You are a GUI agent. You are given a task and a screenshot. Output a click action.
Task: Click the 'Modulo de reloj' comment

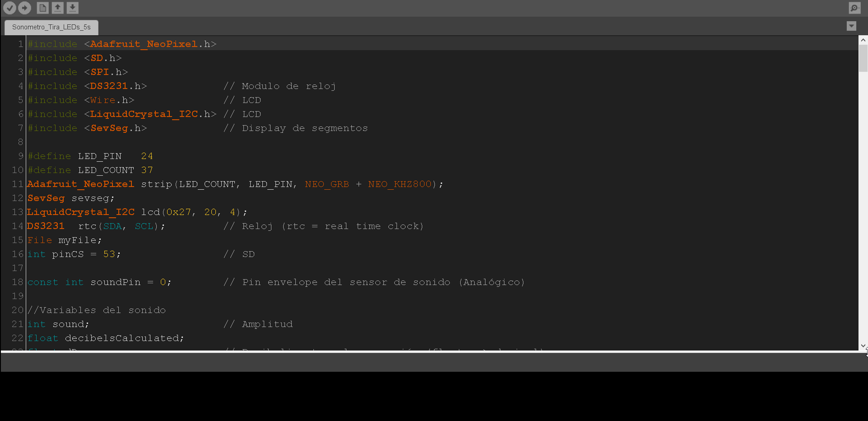(x=288, y=86)
